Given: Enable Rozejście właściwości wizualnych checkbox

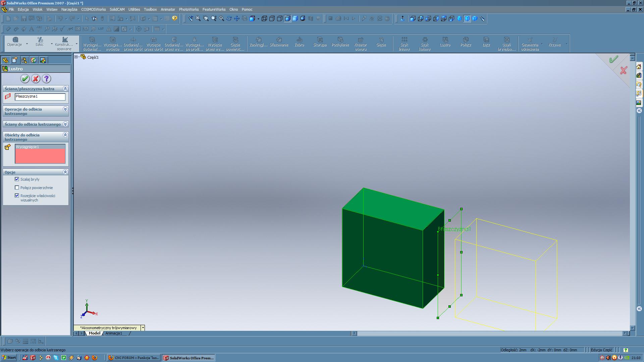Looking at the screenshot, I should (17, 195).
